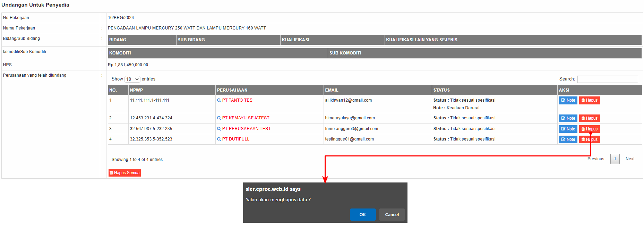This screenshot has height=230, width=644.
Task: Delete PT KEMAYU SEJATEST with Hapus button
Action: tap(589, 118)
